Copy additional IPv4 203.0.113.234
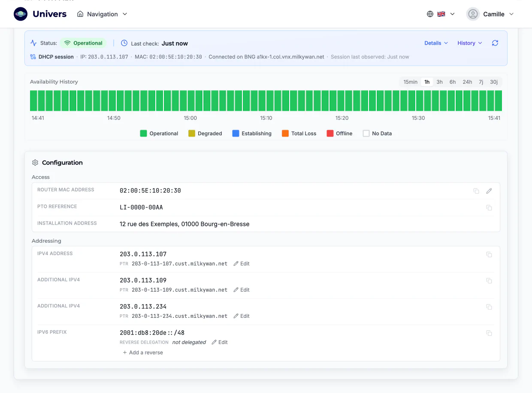 pyautogui.click(x=489, y=307)
